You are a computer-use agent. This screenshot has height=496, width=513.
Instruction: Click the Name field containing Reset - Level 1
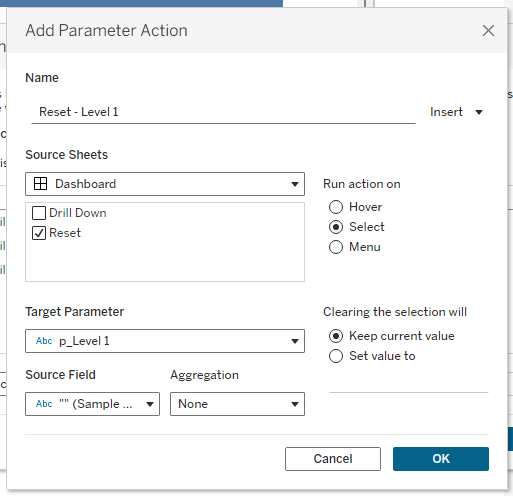tap(223, 112)
